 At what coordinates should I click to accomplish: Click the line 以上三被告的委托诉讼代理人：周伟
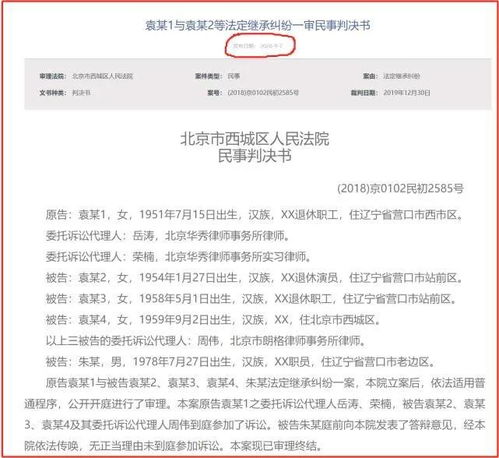point(206,341)
